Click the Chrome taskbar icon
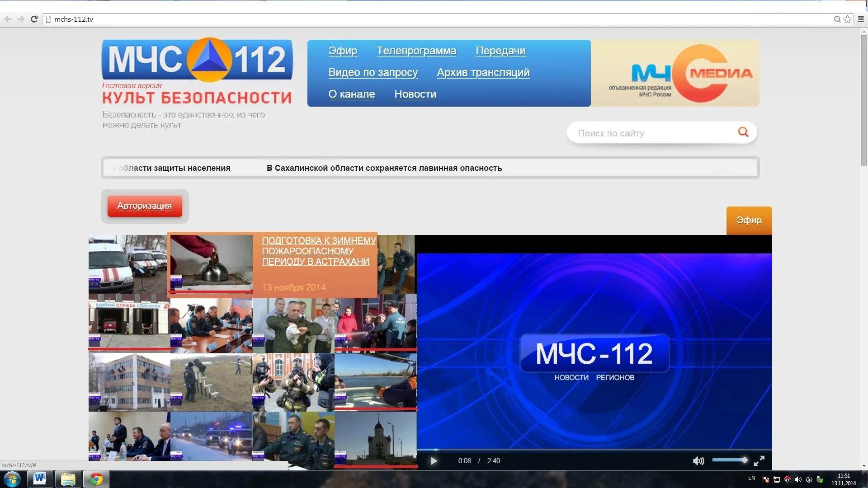 96,479
